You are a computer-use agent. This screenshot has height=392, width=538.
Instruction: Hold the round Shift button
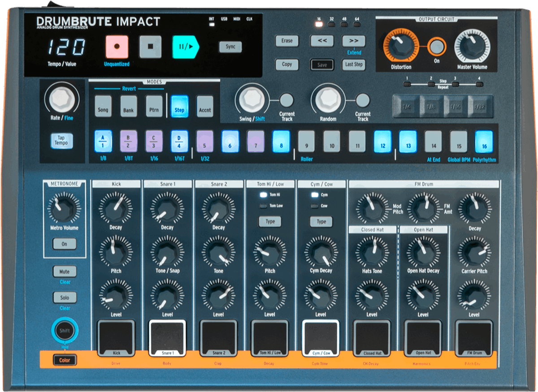65,331
